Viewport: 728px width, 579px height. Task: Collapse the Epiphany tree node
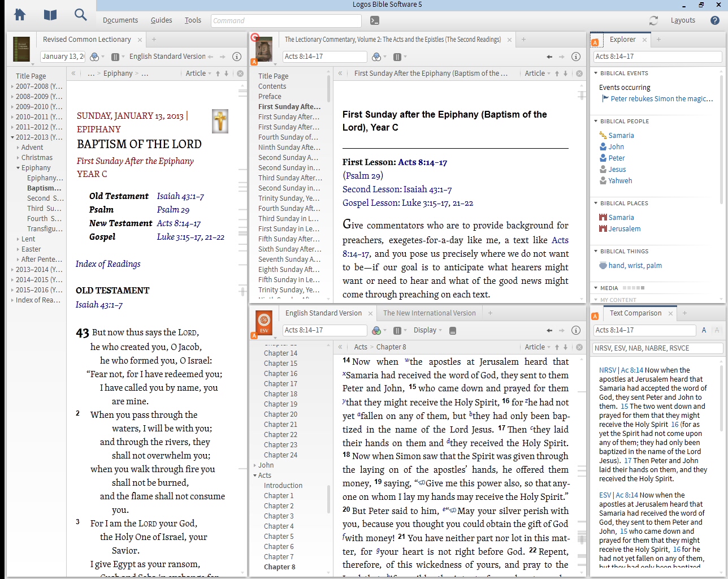pyautogui.click(x=18, y=168)
